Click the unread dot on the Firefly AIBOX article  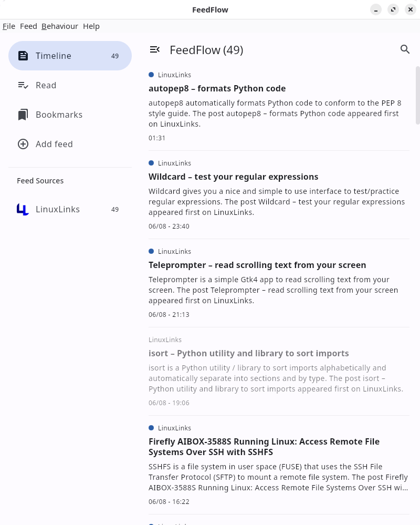(151, 428)
